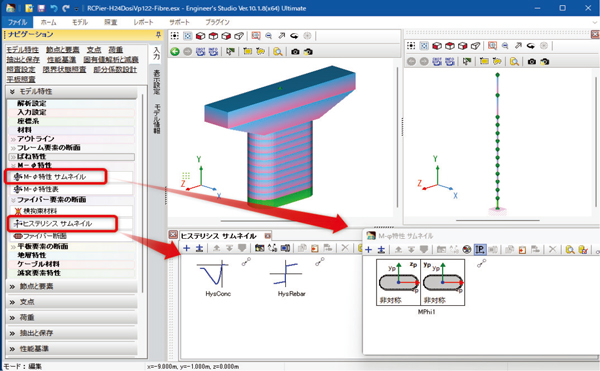Expand the 節点と要素 section
Screen dimensions: 600x371
point(71,286)
